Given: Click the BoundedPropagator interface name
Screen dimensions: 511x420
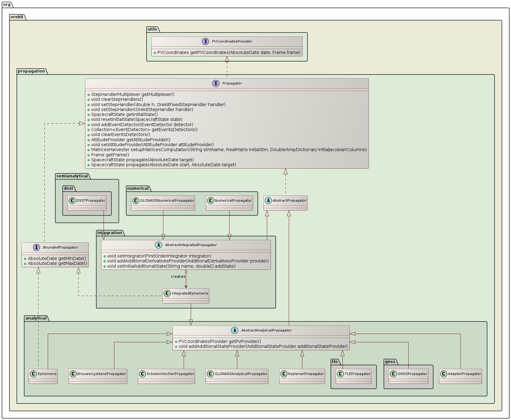Looking at the screenshot, I should (x=60, y=247).
